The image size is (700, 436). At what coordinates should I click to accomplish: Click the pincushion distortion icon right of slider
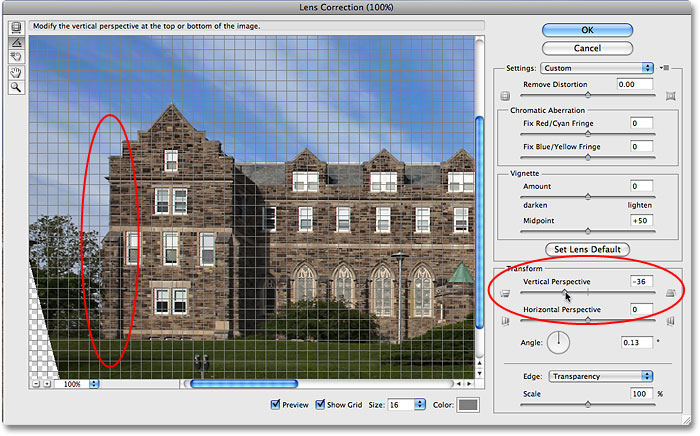pos(671,96)
